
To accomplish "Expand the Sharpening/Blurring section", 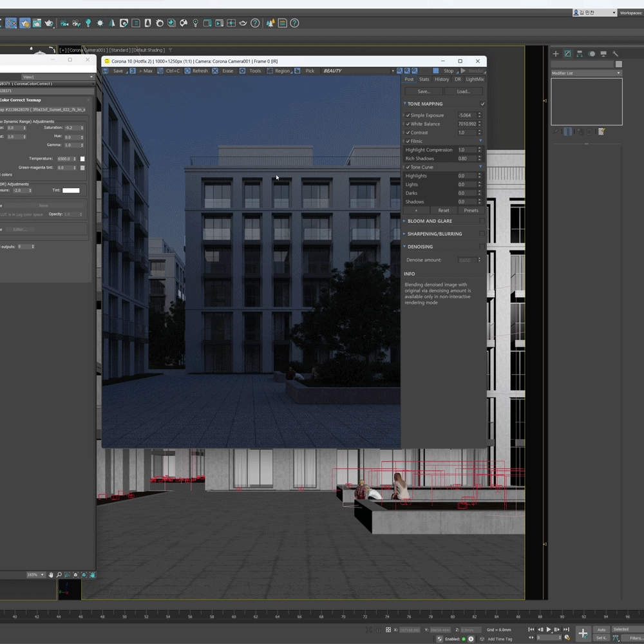I will pyautogui.click(x=435, y=234).
